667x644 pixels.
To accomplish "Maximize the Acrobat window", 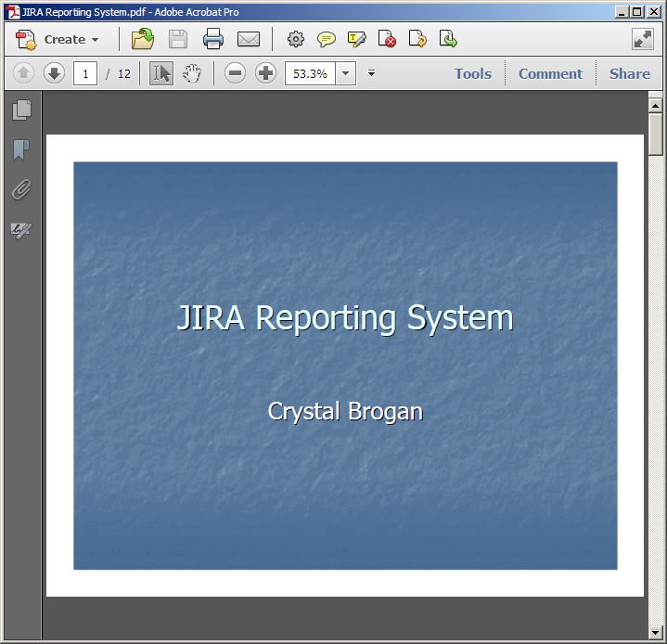I will point(637,12).
